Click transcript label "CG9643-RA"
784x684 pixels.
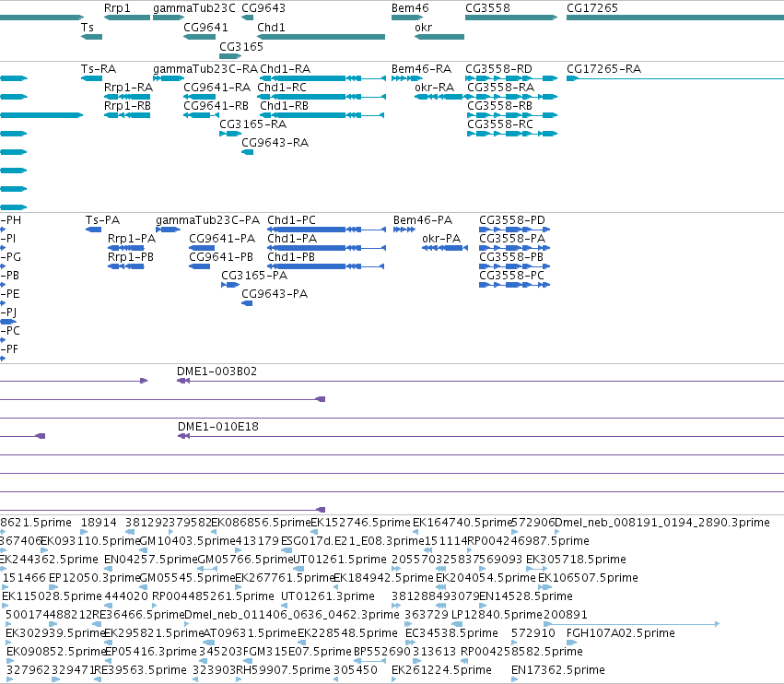pos(275,143)
